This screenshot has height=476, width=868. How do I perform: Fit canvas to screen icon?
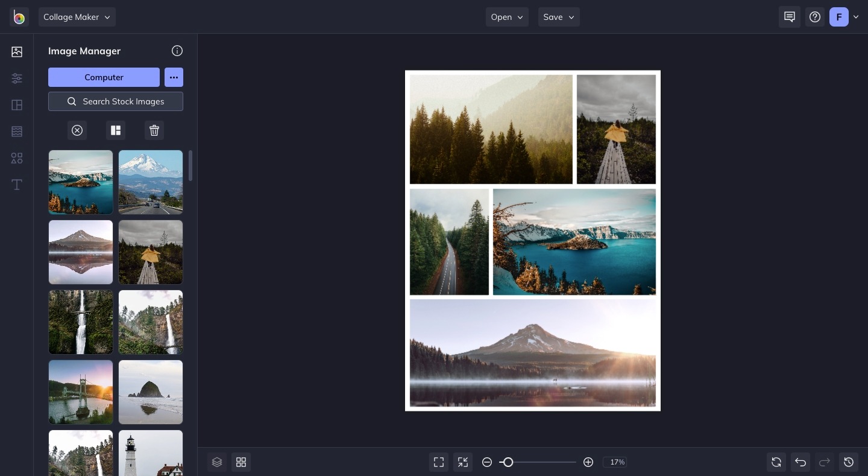click(x=439, y=462)
